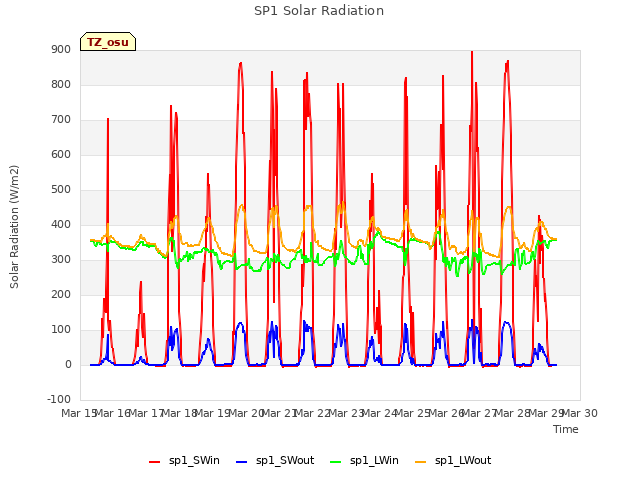Click the 600 y-axis tick label
Screen dimensions: 640x480
point(61,154)
